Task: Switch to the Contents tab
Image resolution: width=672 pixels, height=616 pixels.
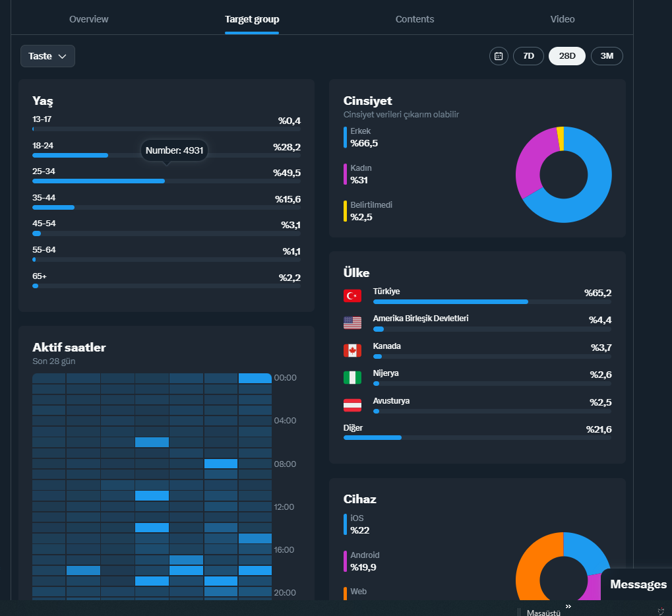Action: click(x=414, y=19)
